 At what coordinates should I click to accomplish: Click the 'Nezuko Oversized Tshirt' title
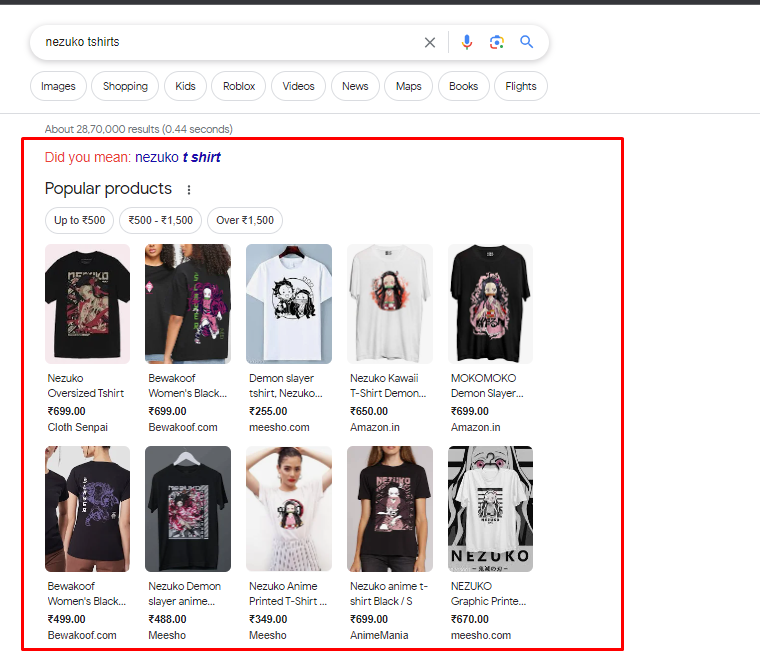[86, 385]
